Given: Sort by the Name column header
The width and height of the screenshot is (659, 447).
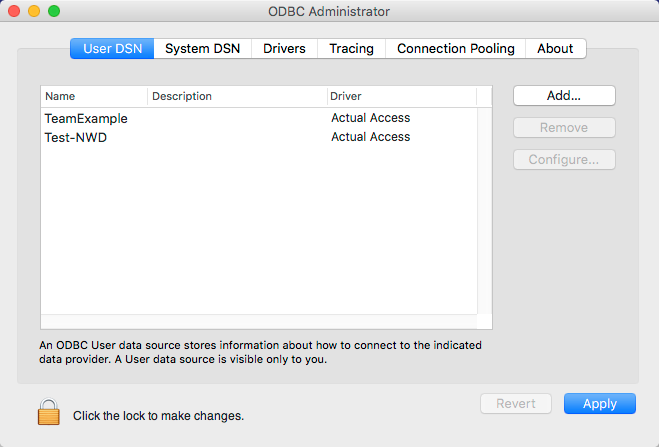Looking at the screenshot, I should [94, 97].
